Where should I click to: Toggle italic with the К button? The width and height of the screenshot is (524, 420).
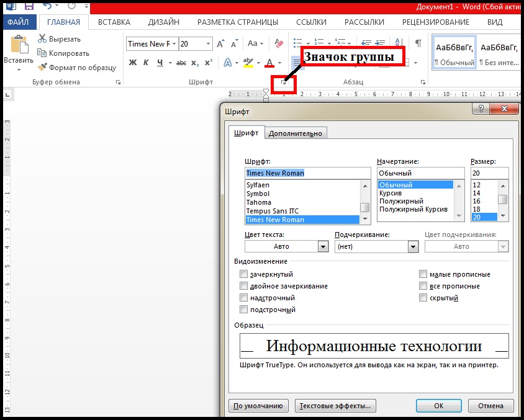pos(146,63)
